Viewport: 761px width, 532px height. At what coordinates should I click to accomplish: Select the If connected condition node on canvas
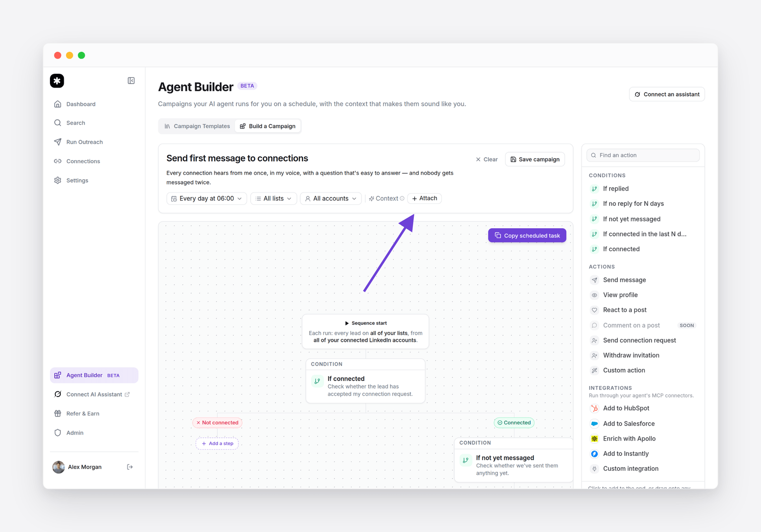tap(365, 381)
